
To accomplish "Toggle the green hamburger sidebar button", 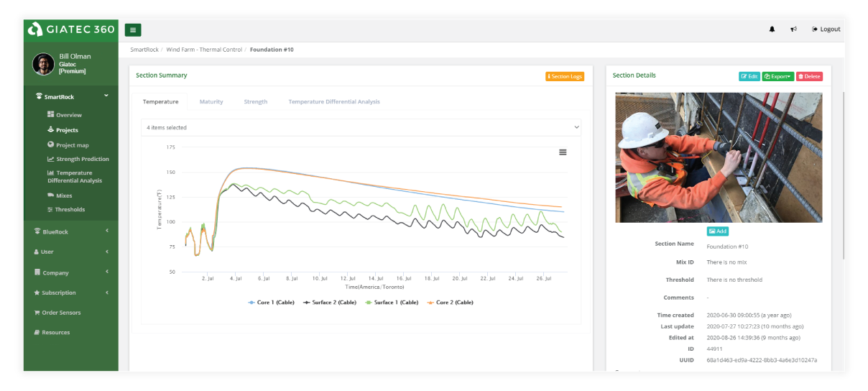I will click(133, 29).
